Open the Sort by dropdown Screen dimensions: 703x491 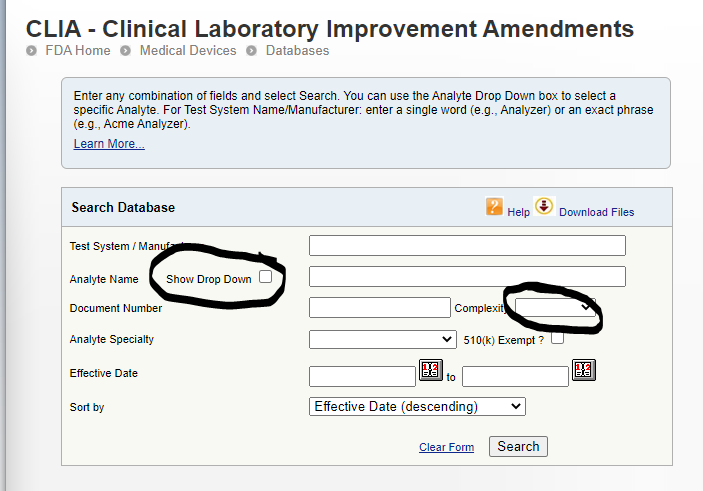pyautogui.click(x=417, y=406)
